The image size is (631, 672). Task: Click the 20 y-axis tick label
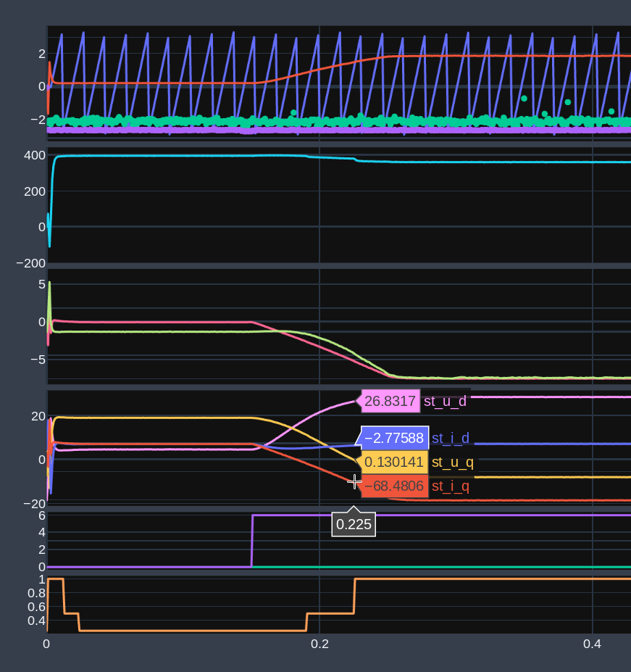pos(38,416)
